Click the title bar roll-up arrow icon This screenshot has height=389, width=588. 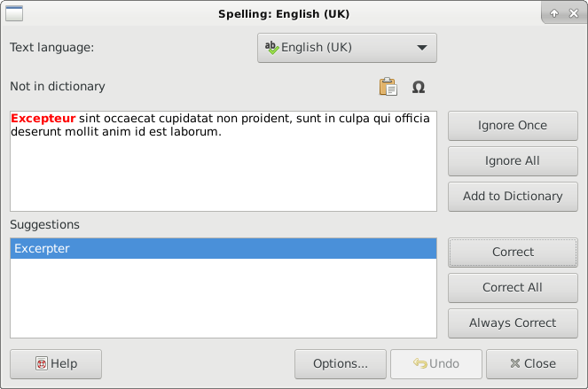coord(554,14)
